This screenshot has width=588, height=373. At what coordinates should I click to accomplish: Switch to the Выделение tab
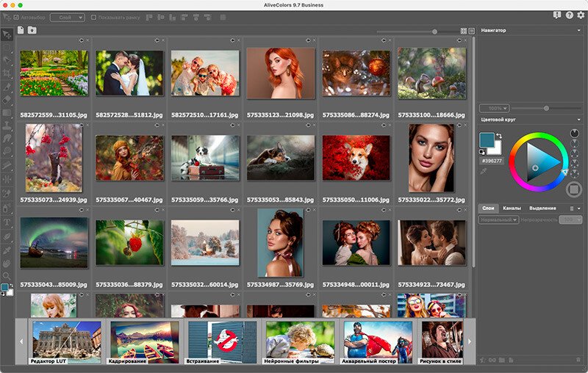tap(542, 208)
